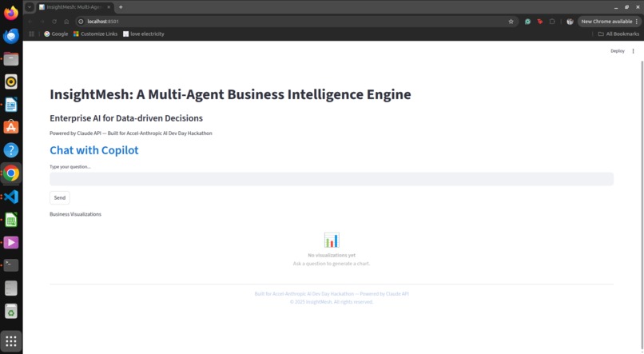Close the InsightMesh tab
This screenshot has width=644, height=354.
(x=109, y=7)
